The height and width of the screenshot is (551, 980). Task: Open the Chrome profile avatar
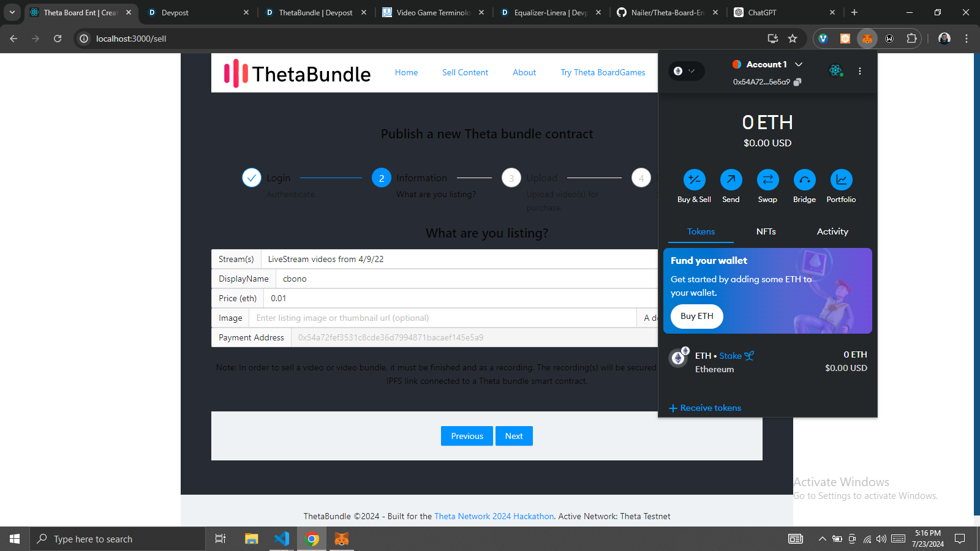tap(944, 39)
